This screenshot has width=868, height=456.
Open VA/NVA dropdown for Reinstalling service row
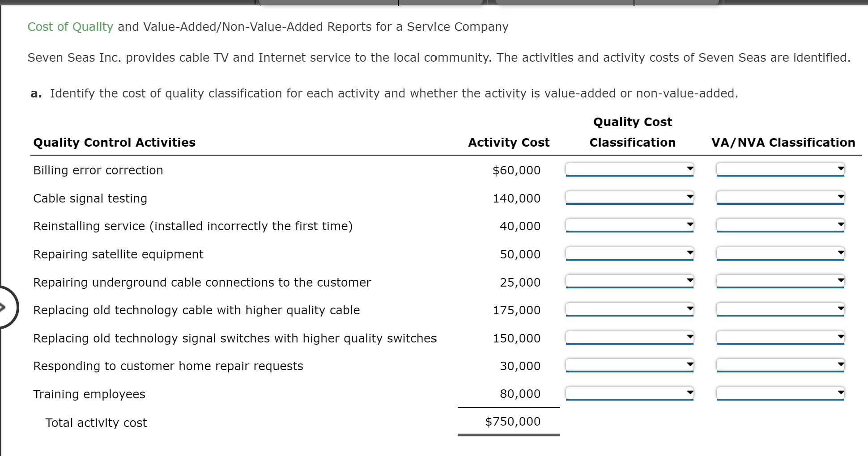(780, 225)
